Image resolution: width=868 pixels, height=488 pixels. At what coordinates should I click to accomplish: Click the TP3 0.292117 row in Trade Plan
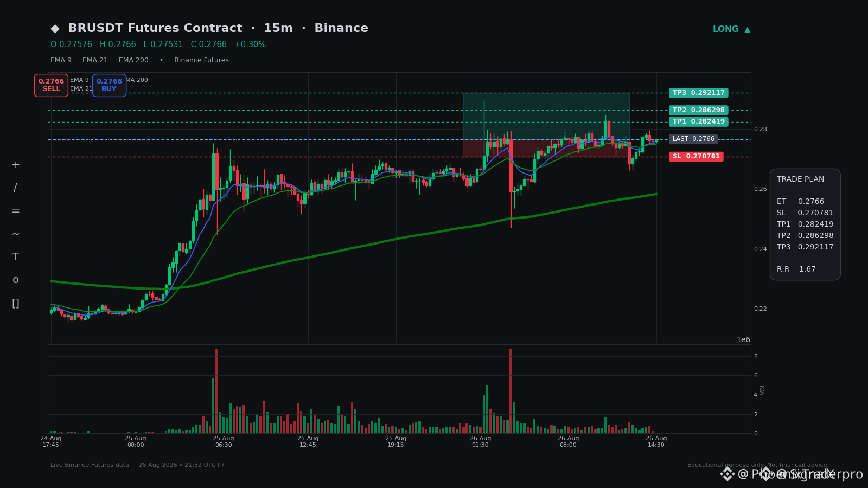pos(805,247)
